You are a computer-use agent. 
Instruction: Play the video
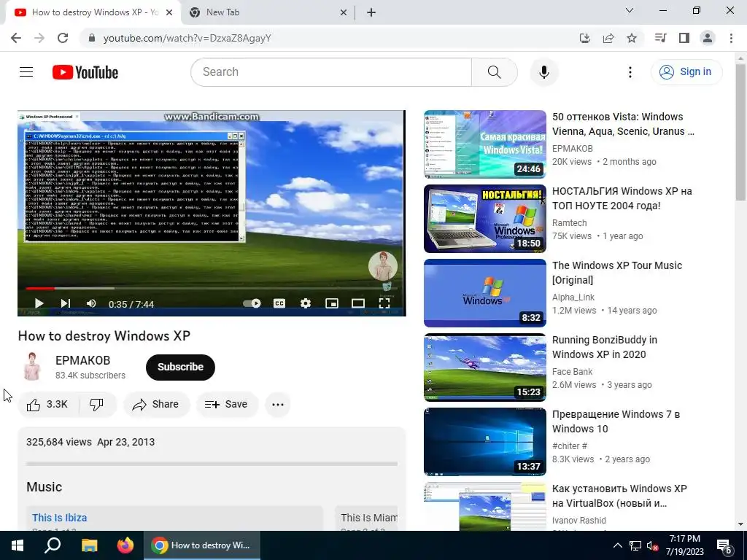coord(39,303)
